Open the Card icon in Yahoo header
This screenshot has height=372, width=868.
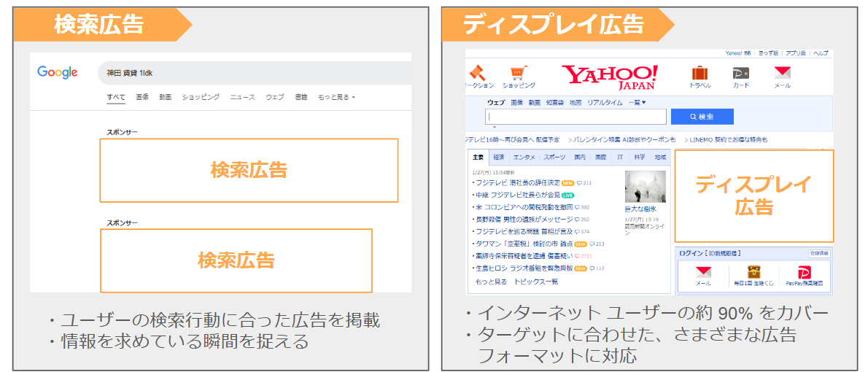point(740,73)
